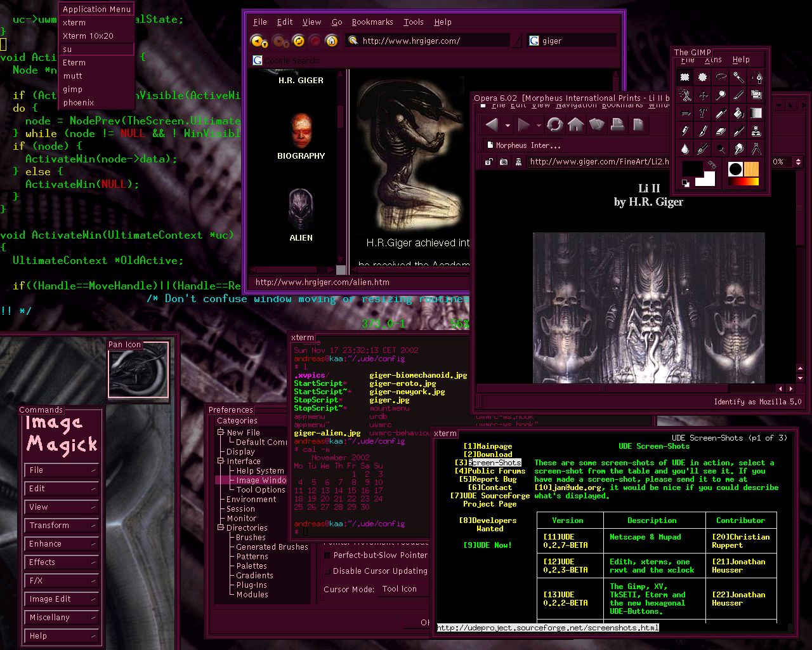
Task: Select GIMP Pencil tool
Action: pos(685,131)
